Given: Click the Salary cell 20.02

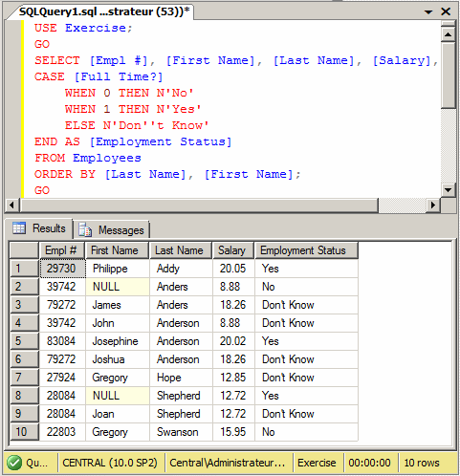Looking at the screenshot, I should point(233,341).
